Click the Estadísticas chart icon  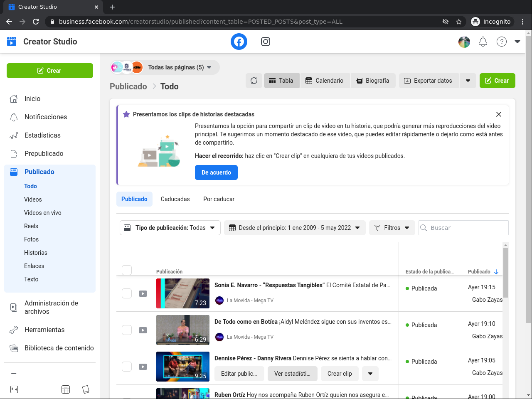click(x=14, y=135)
